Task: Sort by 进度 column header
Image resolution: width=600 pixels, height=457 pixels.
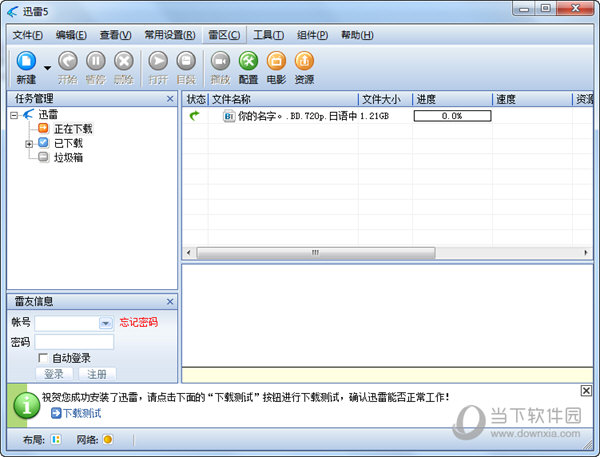Action: 452,100
